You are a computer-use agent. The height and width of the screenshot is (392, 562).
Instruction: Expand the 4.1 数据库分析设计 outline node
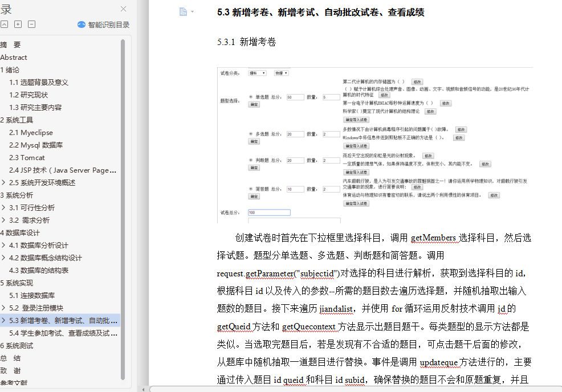point(3,246)
